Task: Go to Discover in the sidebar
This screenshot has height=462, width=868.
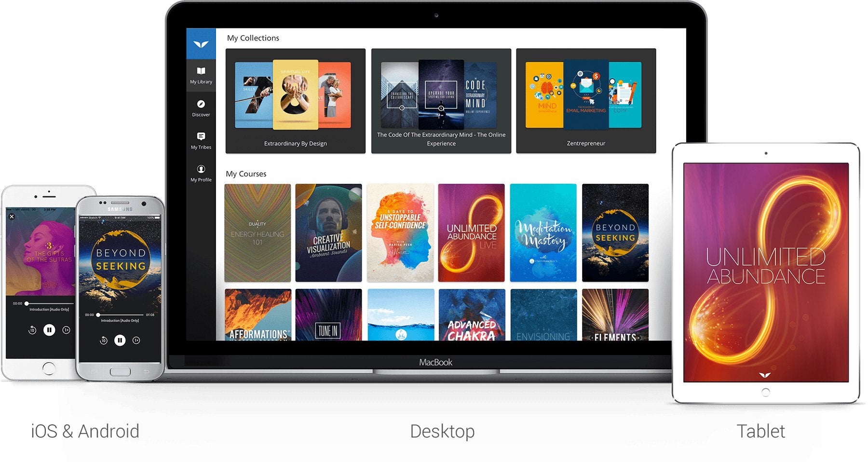Action: point(201,108)
